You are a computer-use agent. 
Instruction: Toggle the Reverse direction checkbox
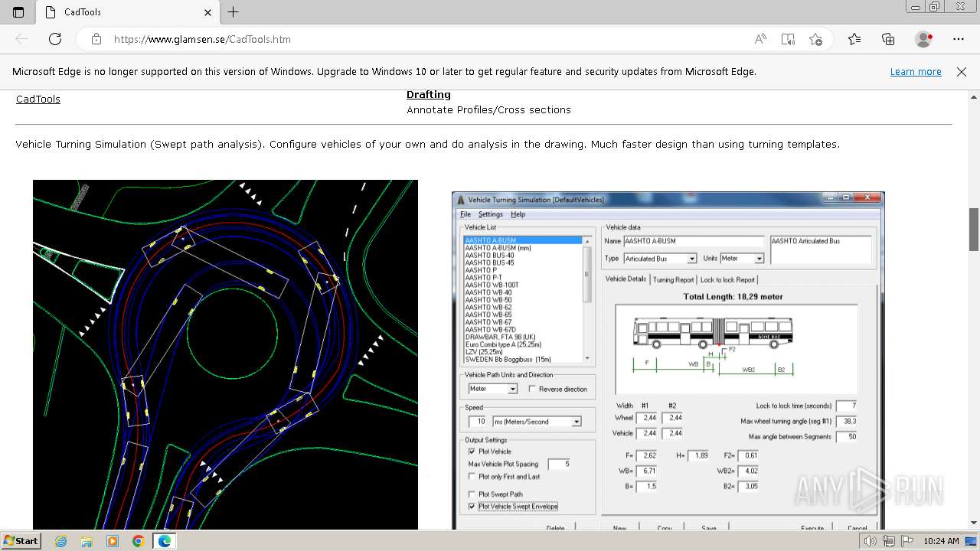[x=532, y=389]
